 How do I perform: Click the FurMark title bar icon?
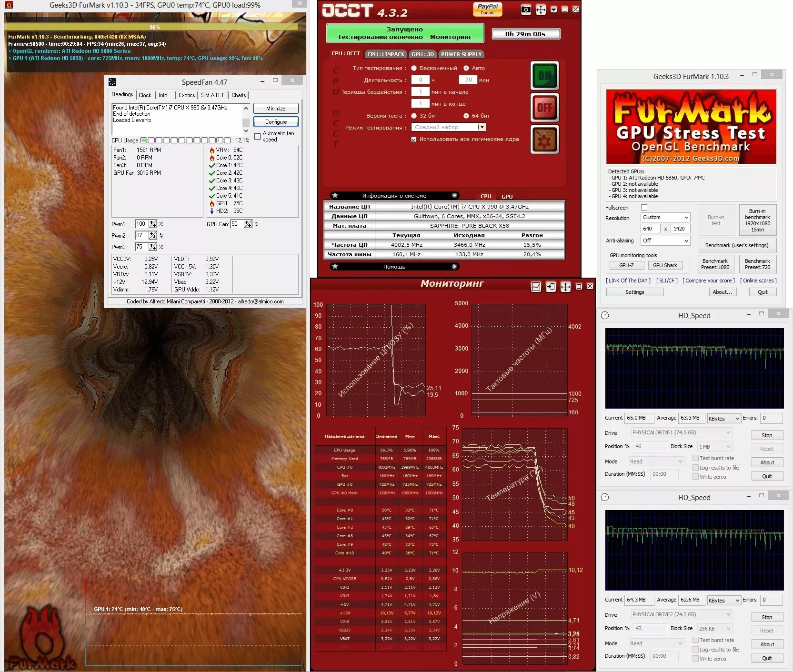click(9, 5)
